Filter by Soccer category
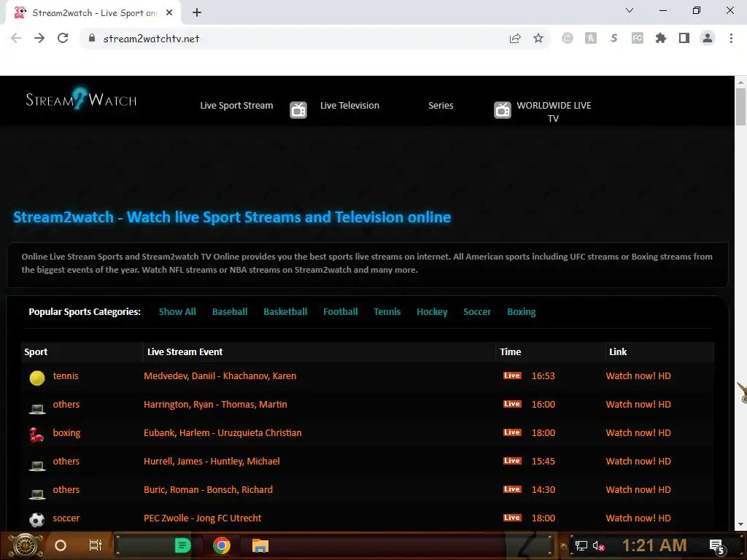 click(477, 312)
